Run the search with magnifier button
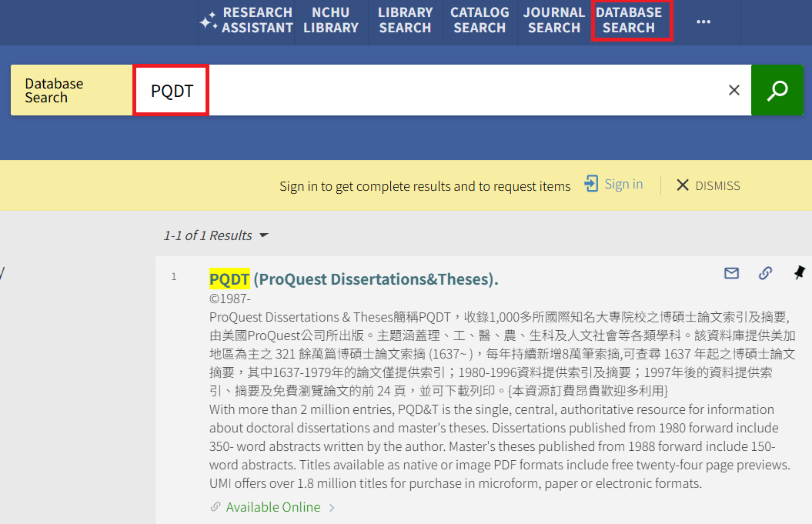Screen dimensions: 812x524 tap(777, 90)
